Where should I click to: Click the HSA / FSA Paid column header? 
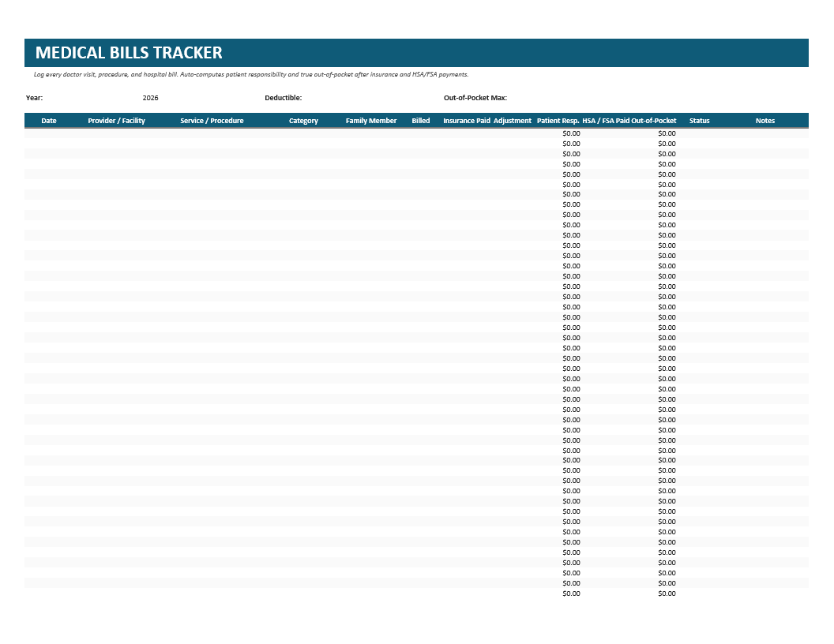(606, 121)
